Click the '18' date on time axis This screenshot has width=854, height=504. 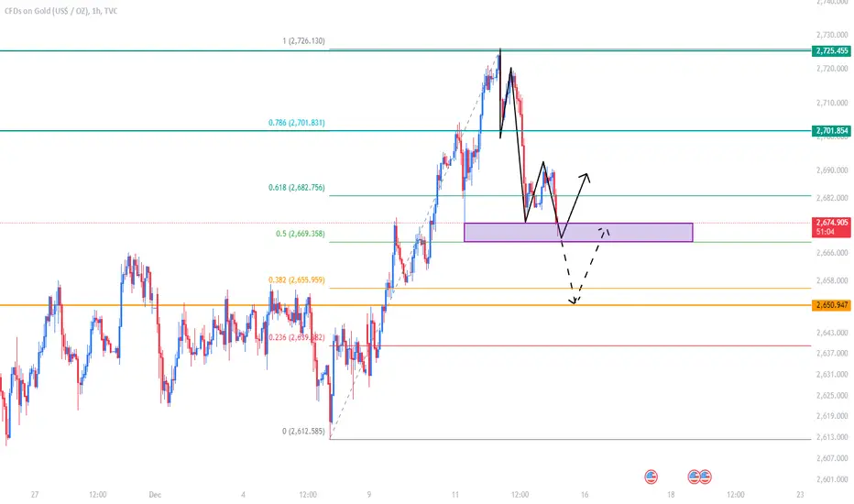tap(671, 495)
